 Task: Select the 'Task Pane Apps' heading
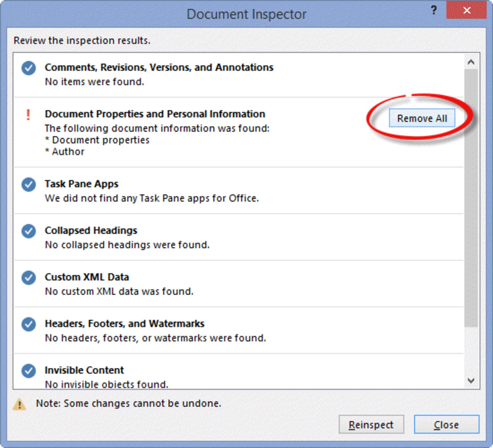[82, 184]
